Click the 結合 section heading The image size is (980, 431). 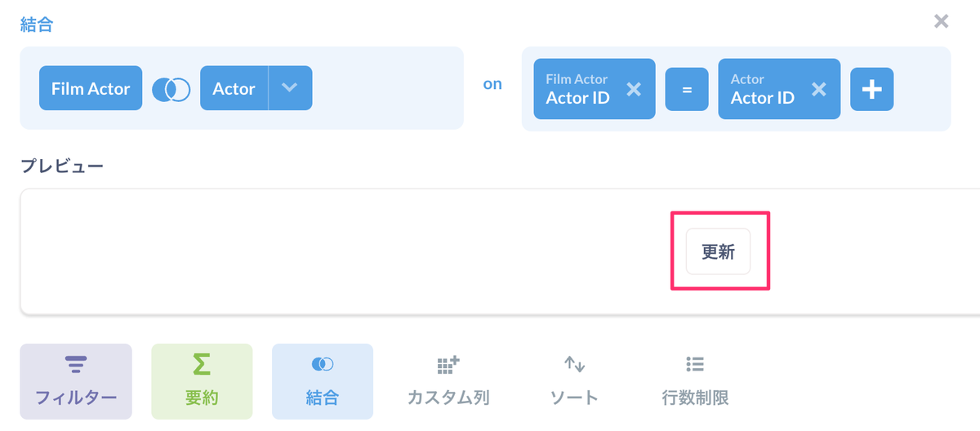tap(36, 25)
